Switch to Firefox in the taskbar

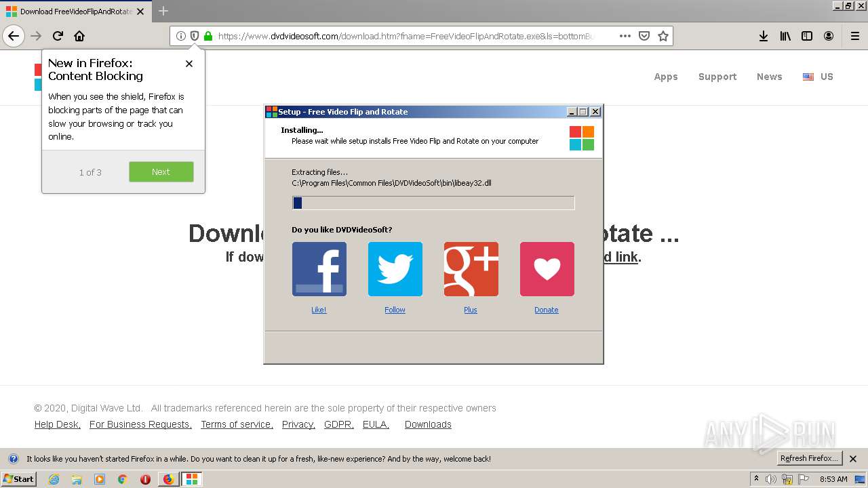coord(168,479)
